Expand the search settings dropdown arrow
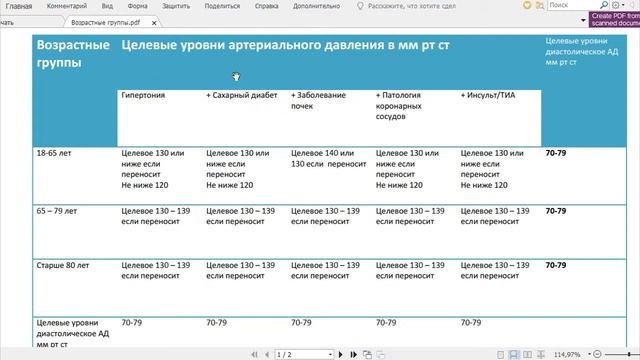 click(623, 5)
